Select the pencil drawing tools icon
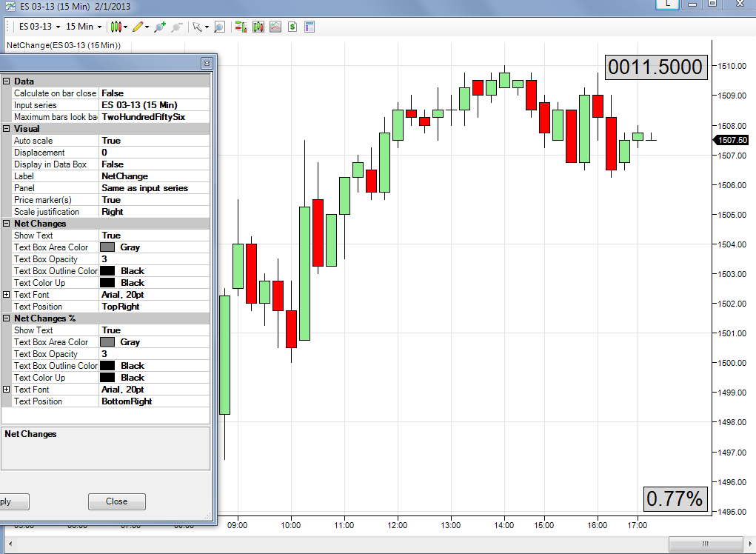This screenshot has height=554, width=756. [138, 27]
